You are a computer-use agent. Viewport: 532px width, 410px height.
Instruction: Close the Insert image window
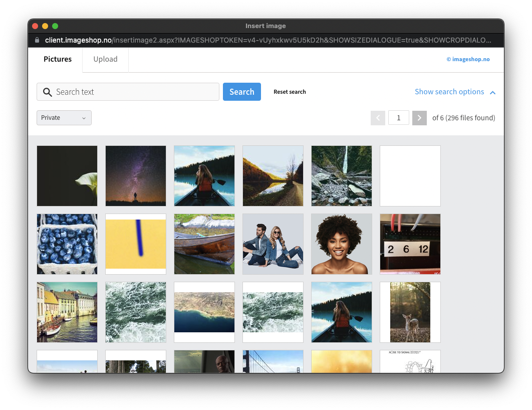tap(35, 26)
